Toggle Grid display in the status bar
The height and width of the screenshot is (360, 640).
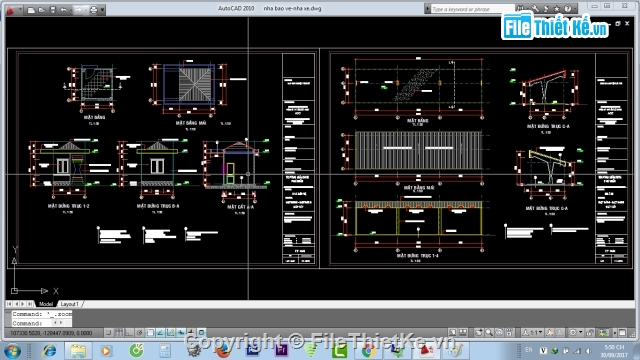pyautogui.click(x=119, y=333)
